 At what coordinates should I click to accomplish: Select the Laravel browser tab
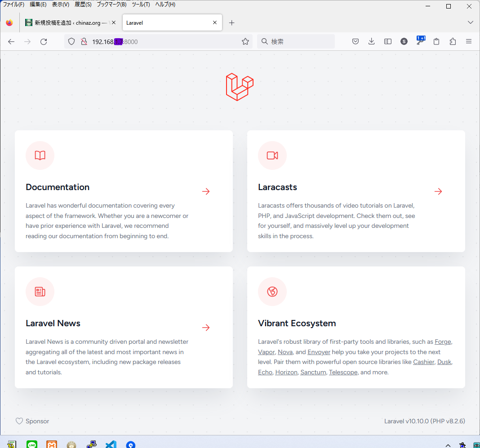(x=172, y=22)
